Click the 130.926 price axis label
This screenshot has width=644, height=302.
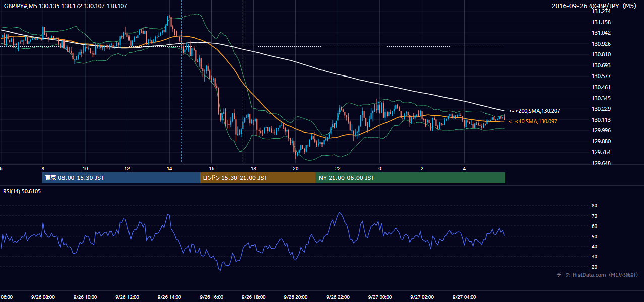click(x=601, y=44)
